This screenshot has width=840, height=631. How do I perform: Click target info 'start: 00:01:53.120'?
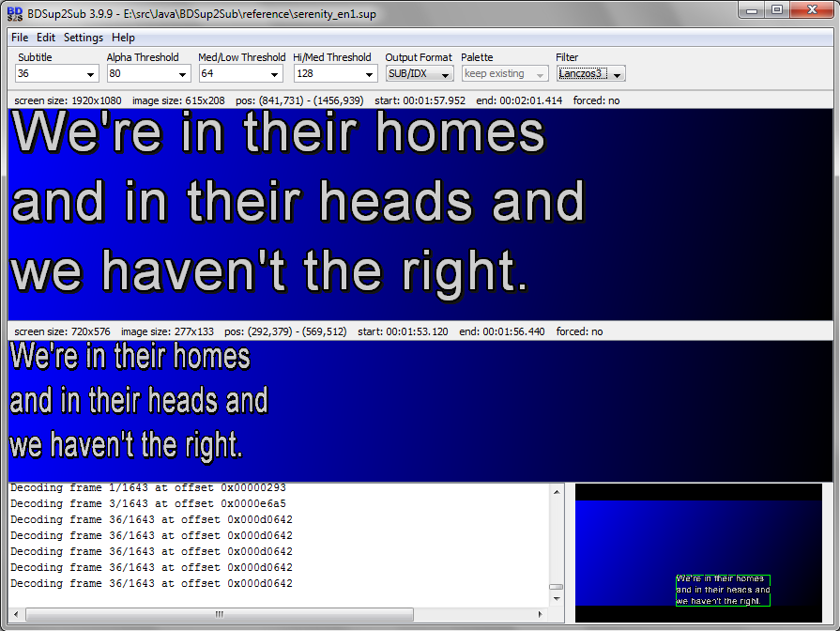pyautogui.click(x=403, y=331)
